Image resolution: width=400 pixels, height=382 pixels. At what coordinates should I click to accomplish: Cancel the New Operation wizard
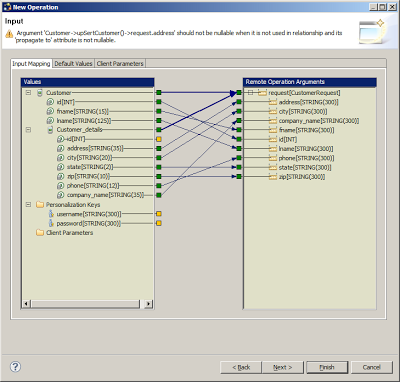pyautogui.click(x=372, y=367)
